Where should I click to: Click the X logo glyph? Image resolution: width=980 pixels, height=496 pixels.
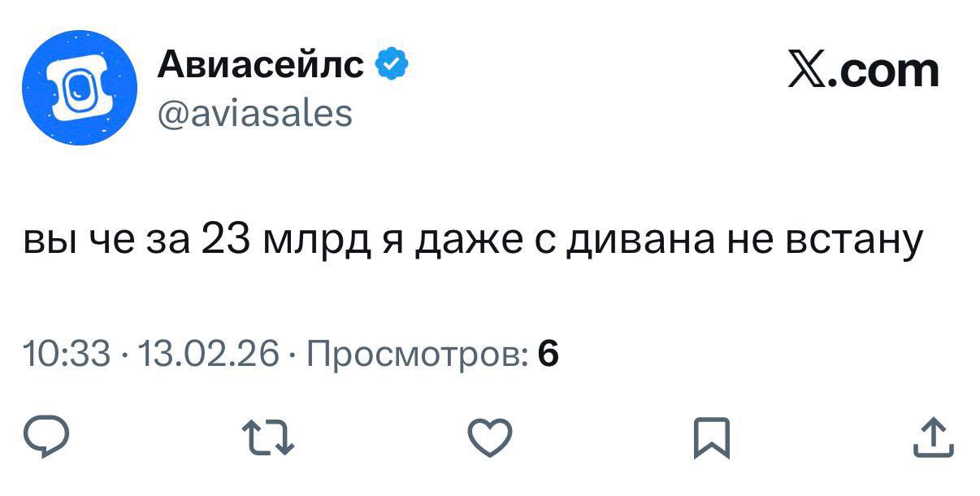tap(807, 70)
